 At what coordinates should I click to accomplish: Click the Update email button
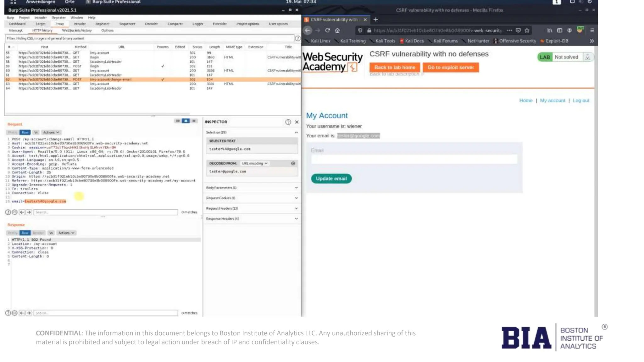331,178
